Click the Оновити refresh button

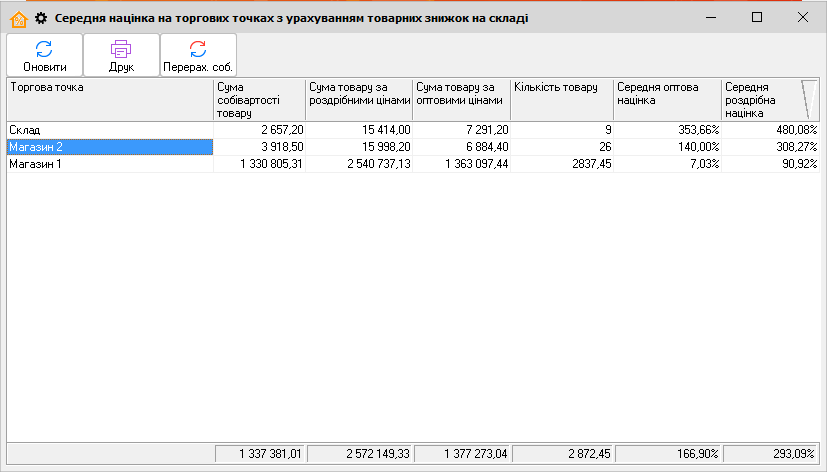pos(44,56)
